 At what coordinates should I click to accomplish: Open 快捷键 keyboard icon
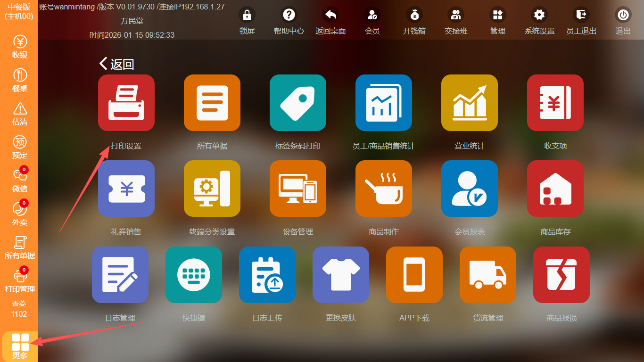pos(194,275)
